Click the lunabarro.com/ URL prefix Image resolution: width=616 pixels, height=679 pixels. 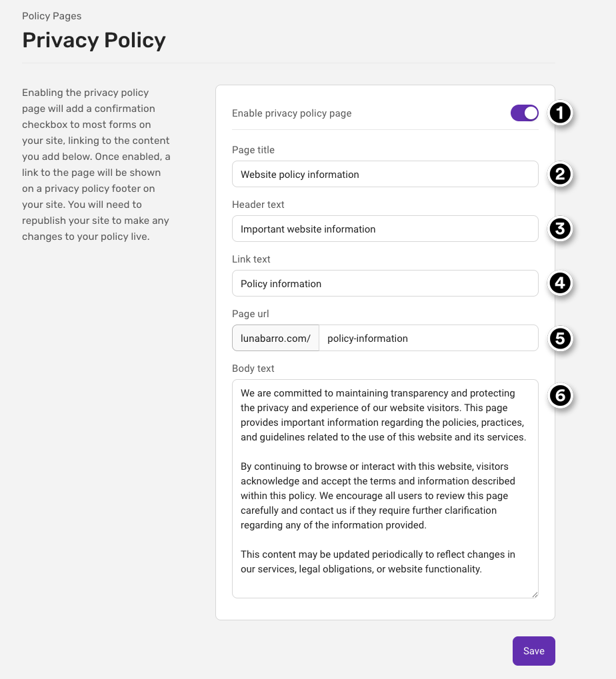(x=275, y=339)
